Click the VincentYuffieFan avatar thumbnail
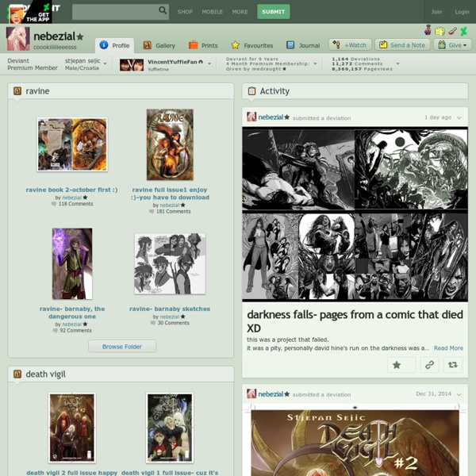Image resolution: width=476 pixels, height=476 pixels. coord(132,65)
